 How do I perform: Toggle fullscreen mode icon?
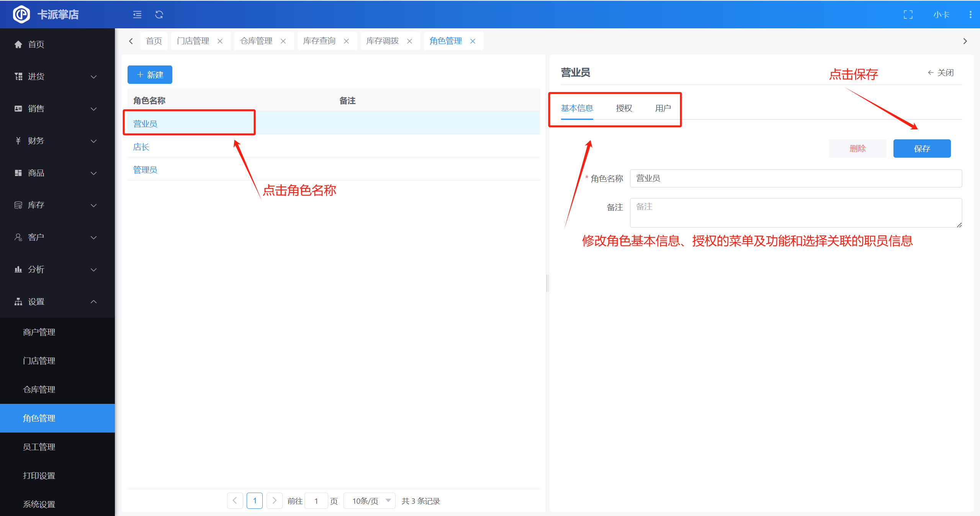click(908, 15)
